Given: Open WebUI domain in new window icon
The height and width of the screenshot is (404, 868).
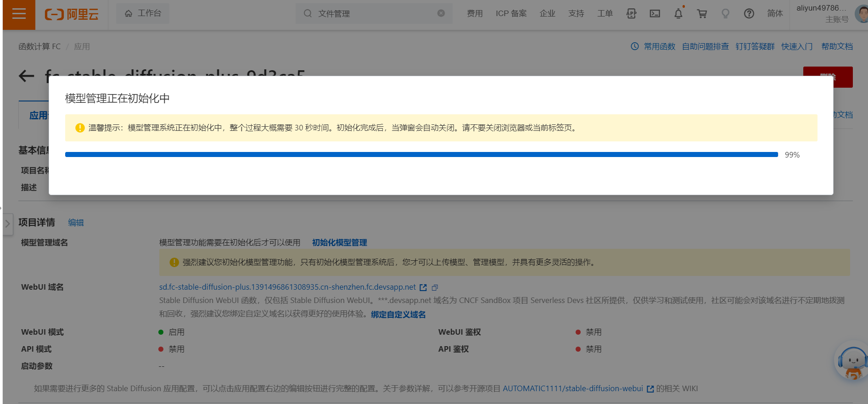Looking at the screenshot, I should point(423,287).
